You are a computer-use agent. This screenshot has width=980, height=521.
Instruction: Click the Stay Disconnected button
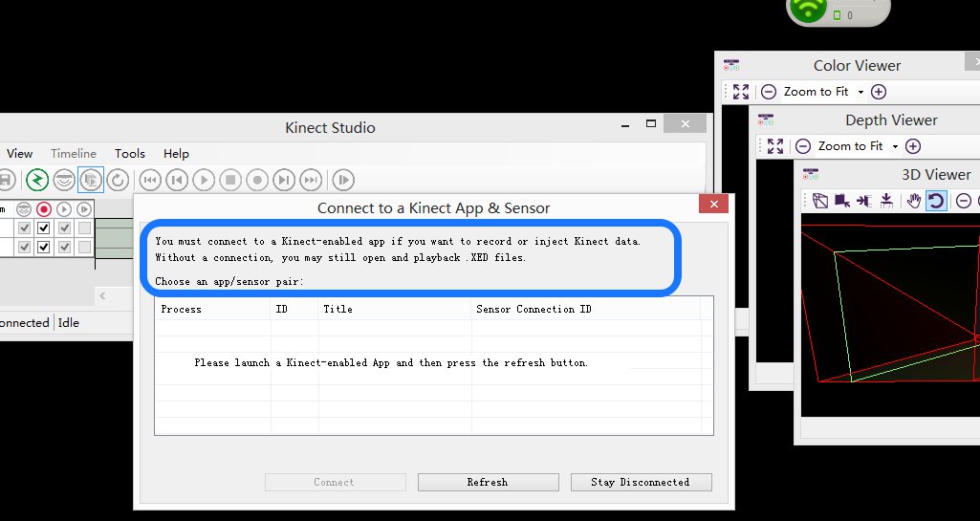(x=641, y=482)
